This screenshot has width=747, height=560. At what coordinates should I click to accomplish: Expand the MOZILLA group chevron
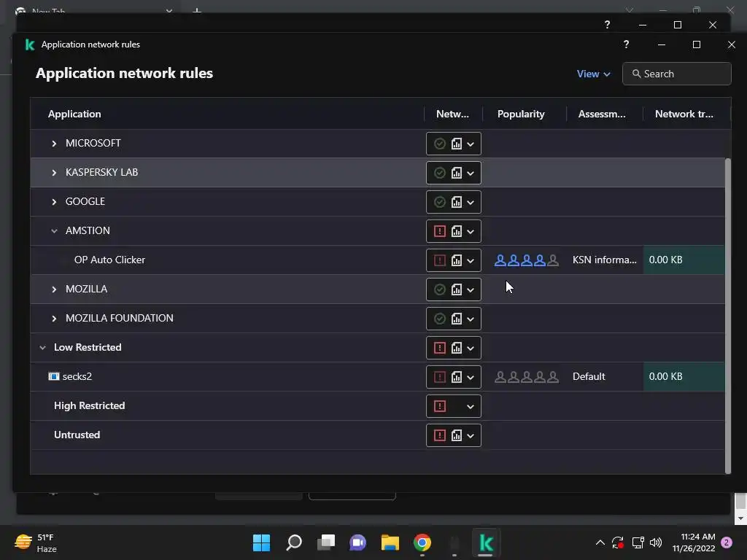54,289
